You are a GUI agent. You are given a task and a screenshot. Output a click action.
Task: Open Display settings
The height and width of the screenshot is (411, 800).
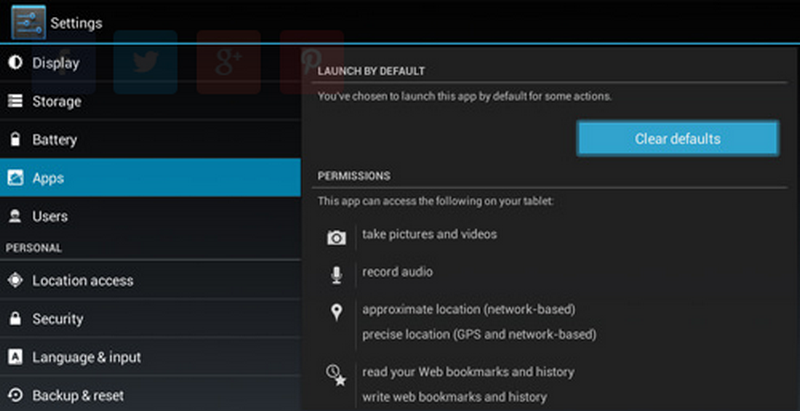(x=150, y=63)
